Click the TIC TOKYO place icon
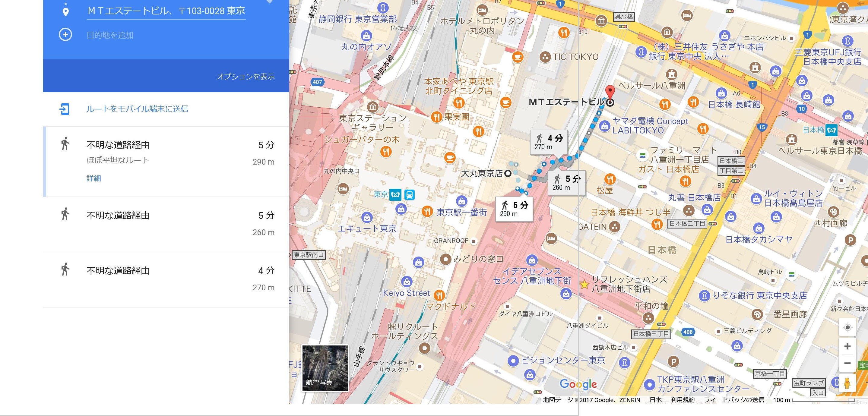This screenshot has width=868, height=416. coord(545,57)
